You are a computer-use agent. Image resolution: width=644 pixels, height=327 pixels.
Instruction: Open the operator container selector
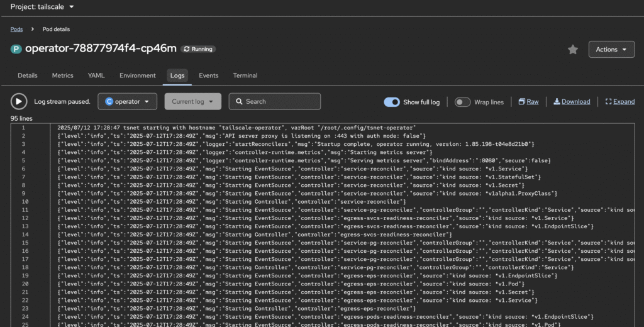coord(127,101)
